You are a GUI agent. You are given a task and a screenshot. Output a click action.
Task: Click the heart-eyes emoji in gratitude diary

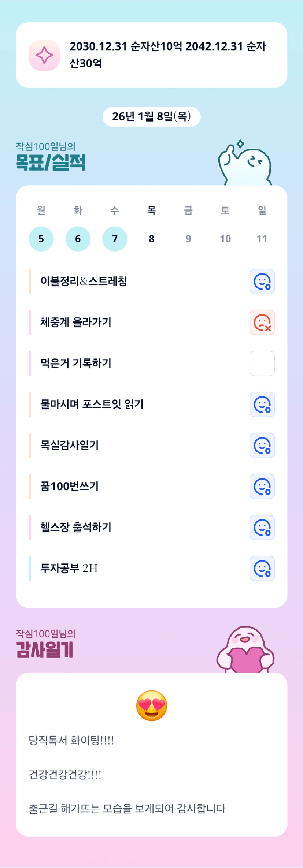tap(151, 705)
